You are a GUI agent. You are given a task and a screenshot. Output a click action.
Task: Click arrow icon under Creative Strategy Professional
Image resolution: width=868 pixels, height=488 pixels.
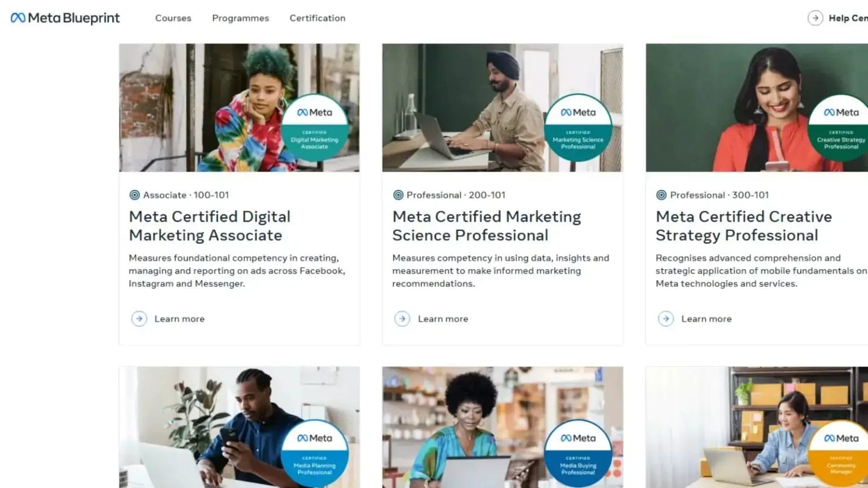click(x=666, y=319)
